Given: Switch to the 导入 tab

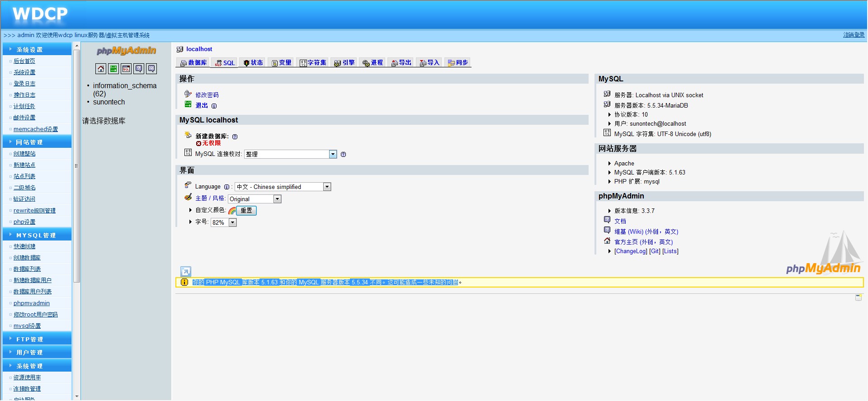Looking at the screenshot, I should coord(429,63).
